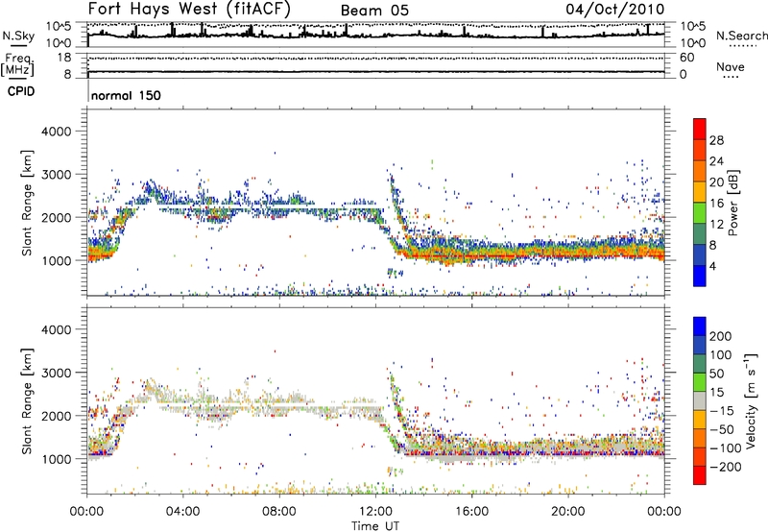Click the power panel 'Slant Range [km]' label

27,203
